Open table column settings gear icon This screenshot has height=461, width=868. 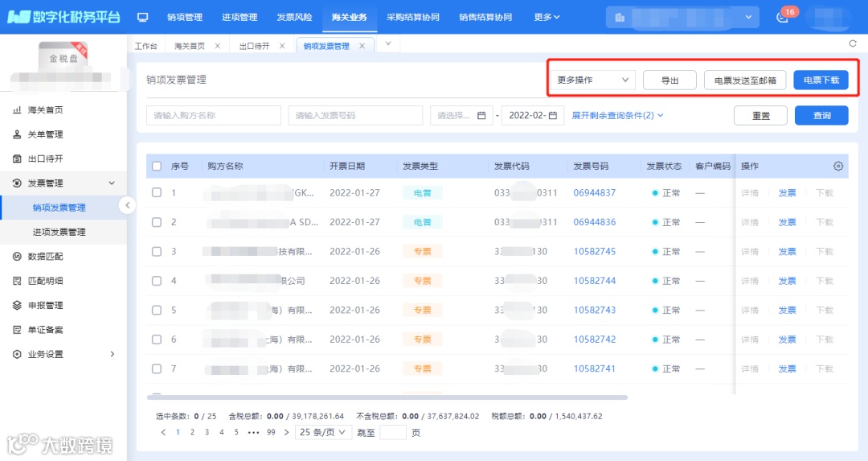coord(838,166)
